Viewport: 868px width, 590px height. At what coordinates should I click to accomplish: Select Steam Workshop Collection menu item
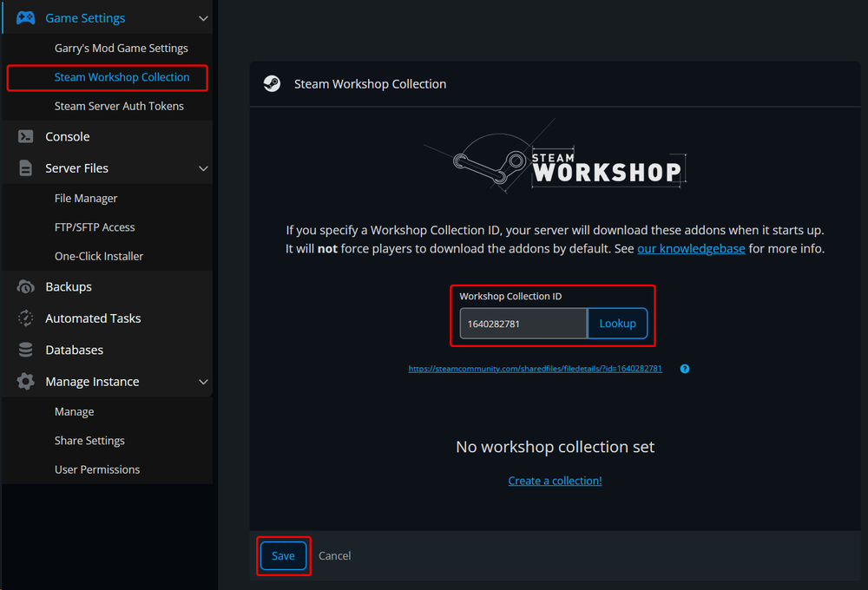[122, 77]
